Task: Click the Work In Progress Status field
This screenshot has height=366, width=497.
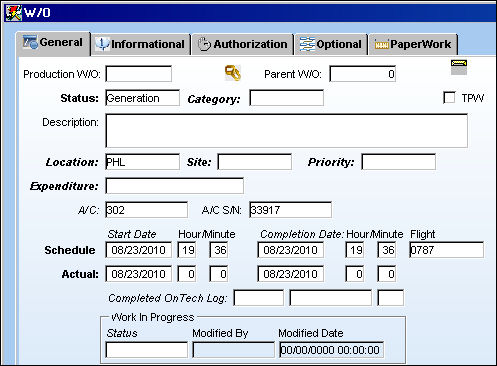Action: [x=146, y=350]
